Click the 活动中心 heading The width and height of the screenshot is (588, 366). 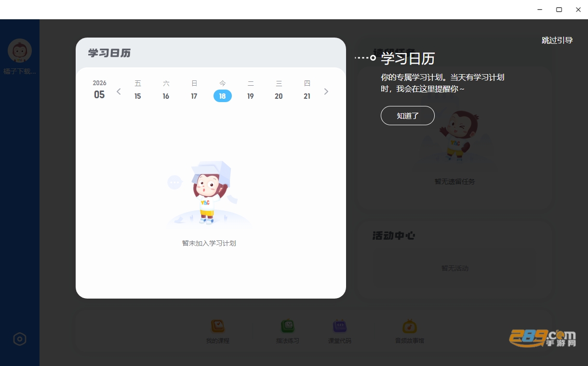pos(394,235)
